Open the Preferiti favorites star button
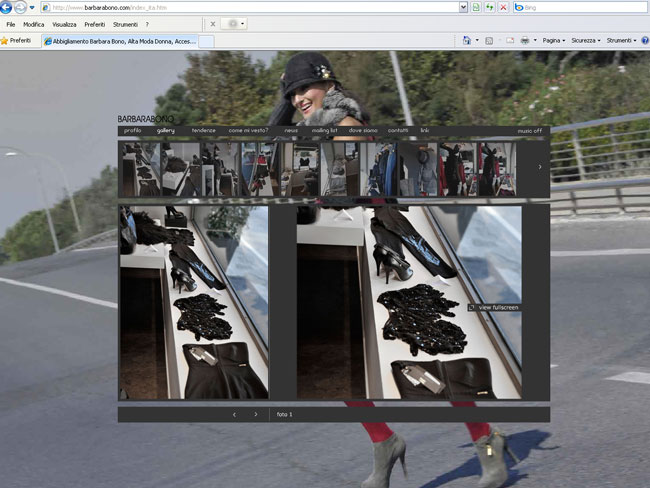 [x=16, y=41]
